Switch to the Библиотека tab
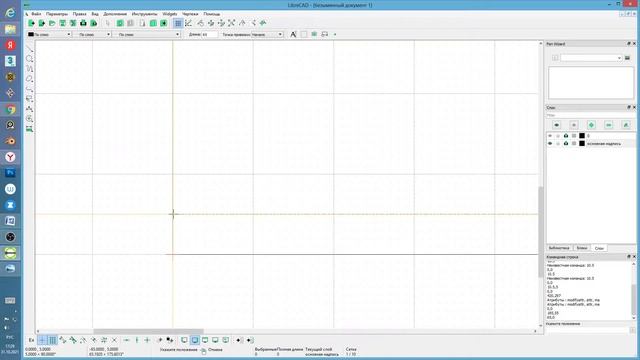This screenshot has width=640, height=360. [559, 248]
